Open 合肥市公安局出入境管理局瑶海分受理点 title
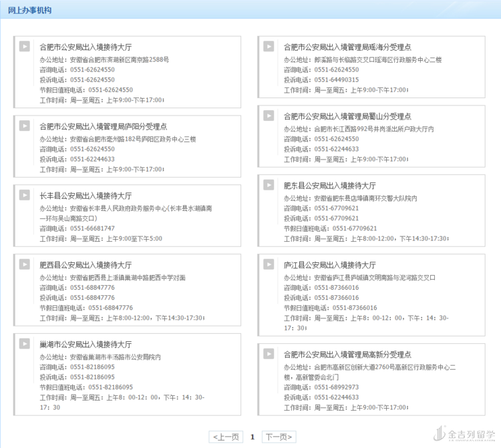Screen dimensions: 501x448 pyautogui.click(x=347, y=47)
